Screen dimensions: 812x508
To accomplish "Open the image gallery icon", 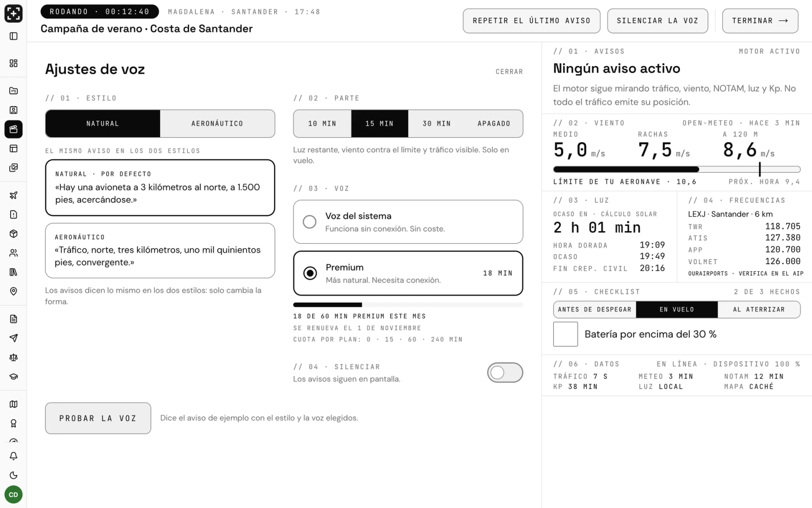I will pos(14,168).
